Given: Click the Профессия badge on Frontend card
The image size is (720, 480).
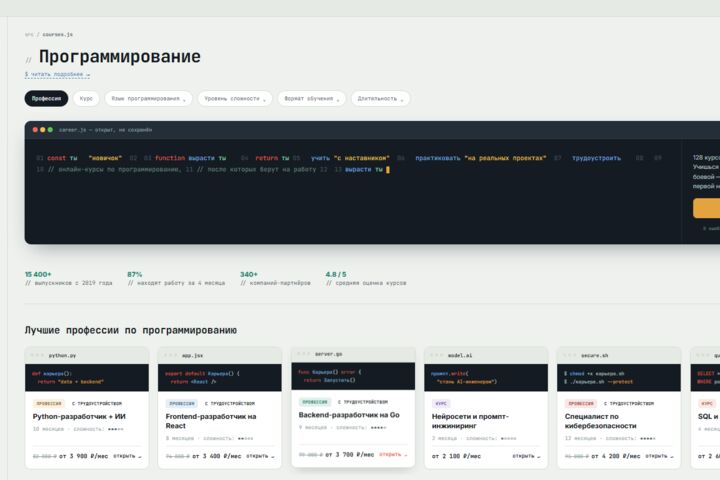Looking at the screenshot, I should [182, 403].
